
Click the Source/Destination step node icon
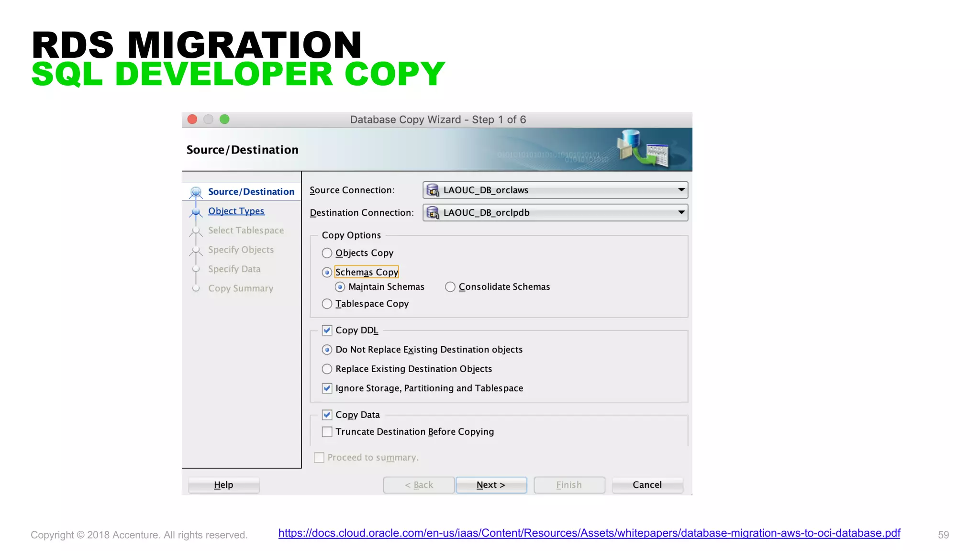tap(196, 192)
